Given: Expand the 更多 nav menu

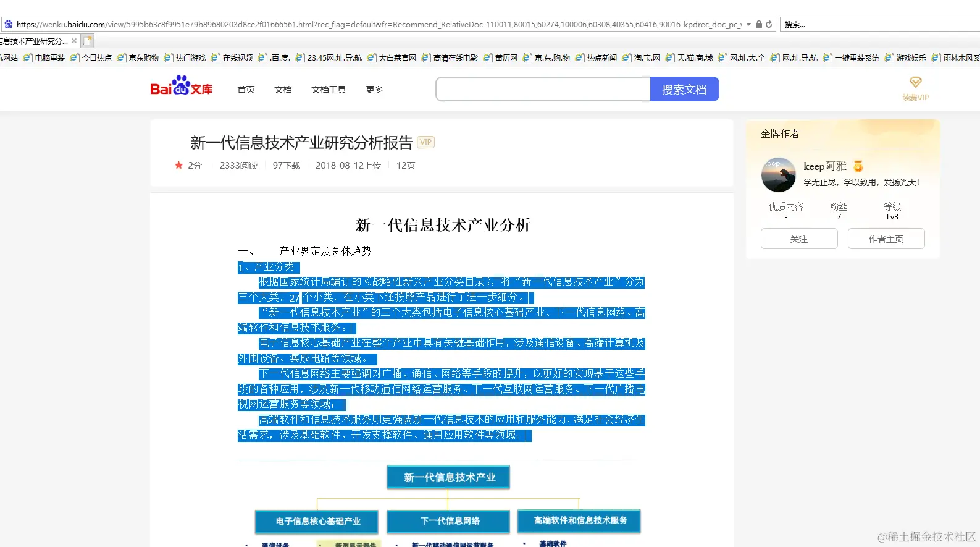Looking at the screenshot, I should point(374,90).
